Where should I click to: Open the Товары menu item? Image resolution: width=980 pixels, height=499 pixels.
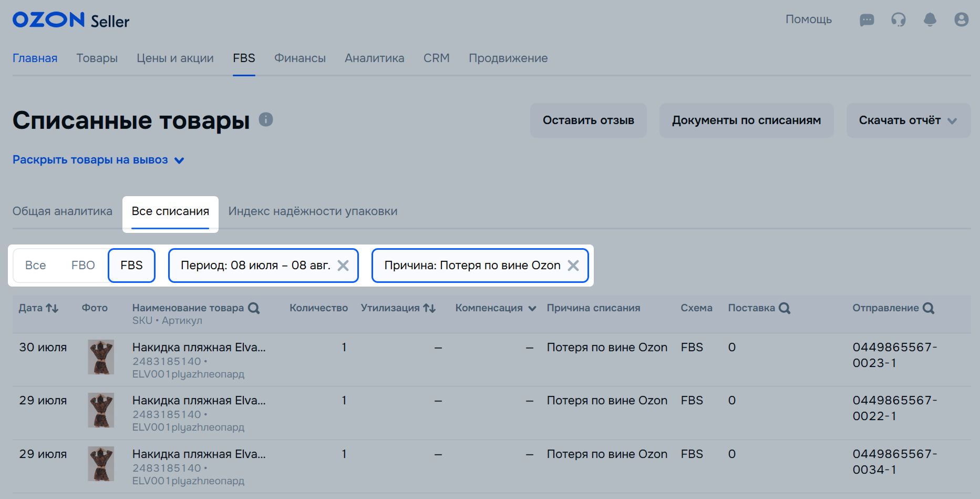pyautogui.click(x=97, y=58)
